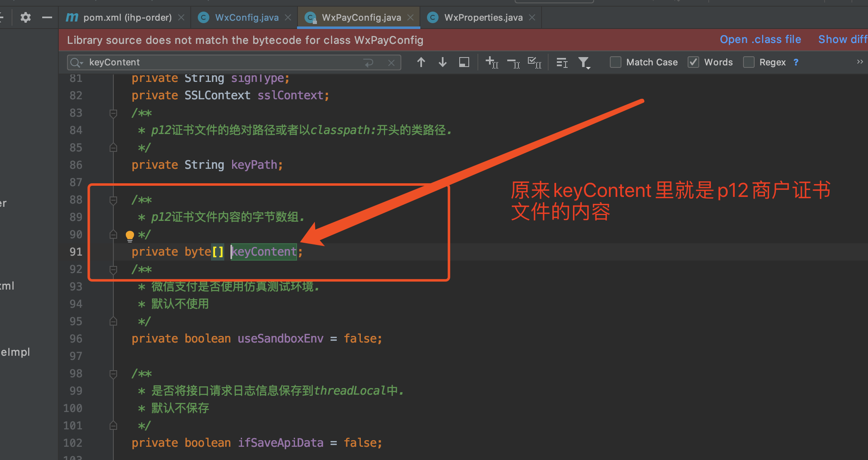Click the Open .class file link
868x460 pixels.
click(760, 39)
